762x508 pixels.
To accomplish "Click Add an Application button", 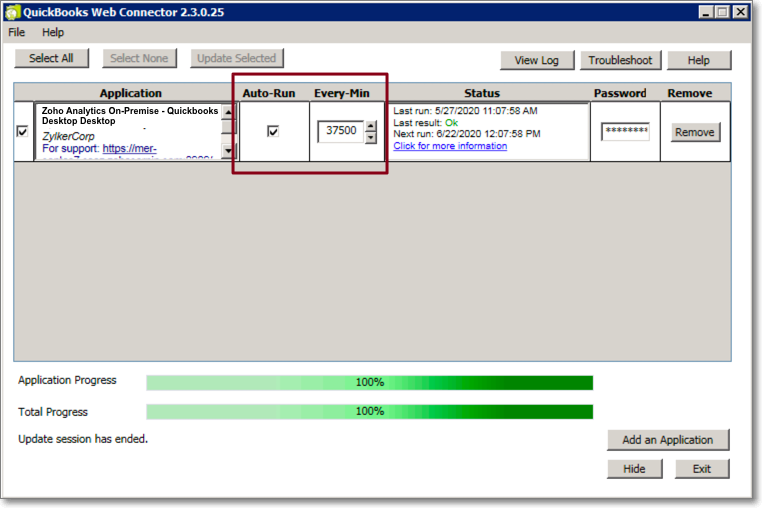I will (x=668, y=440).
